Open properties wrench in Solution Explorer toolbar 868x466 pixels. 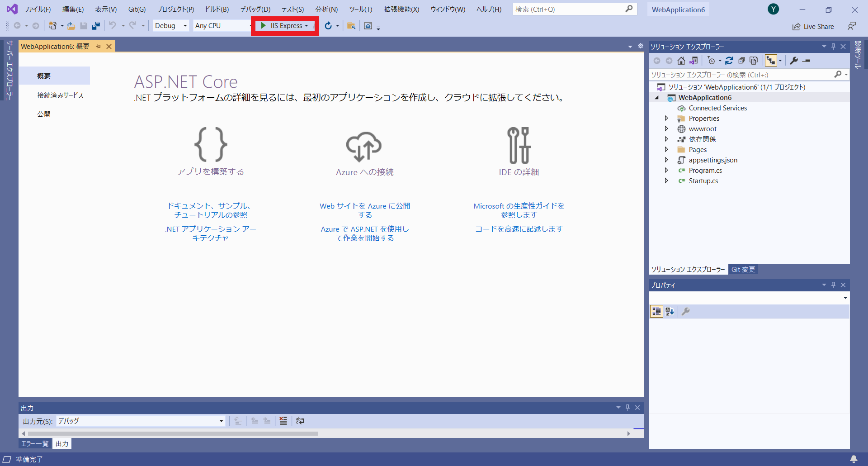[794, 61]
